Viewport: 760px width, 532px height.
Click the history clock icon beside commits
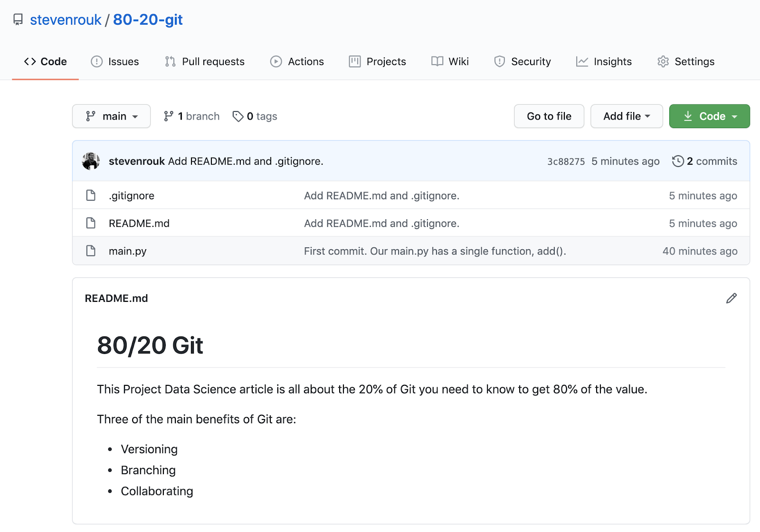click(678, 161)
